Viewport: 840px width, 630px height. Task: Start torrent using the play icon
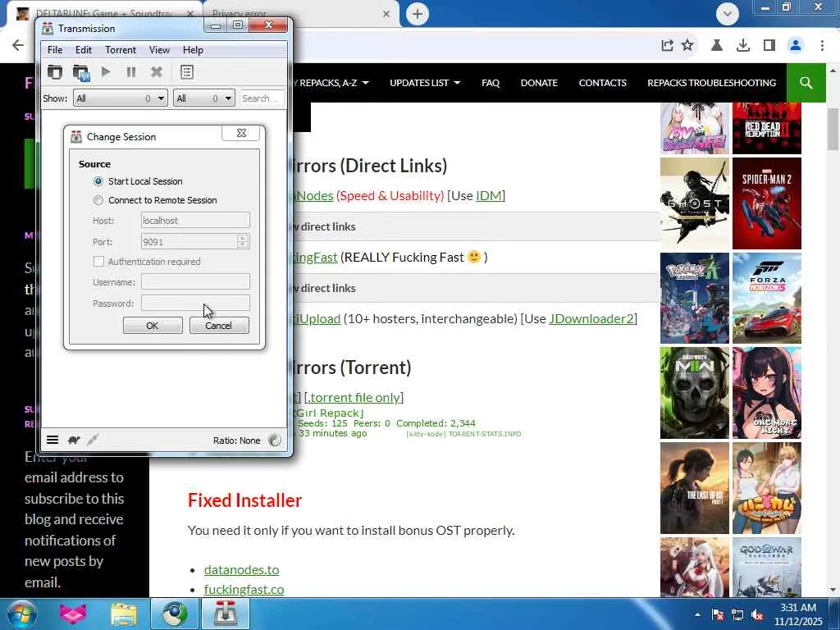(x=106, y=71)
